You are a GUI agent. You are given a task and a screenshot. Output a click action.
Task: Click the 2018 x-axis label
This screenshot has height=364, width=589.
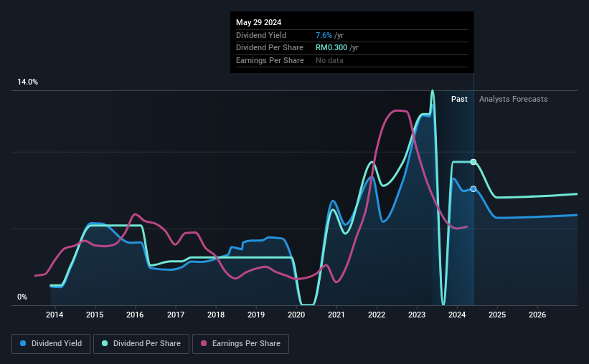tap(216, 315)
